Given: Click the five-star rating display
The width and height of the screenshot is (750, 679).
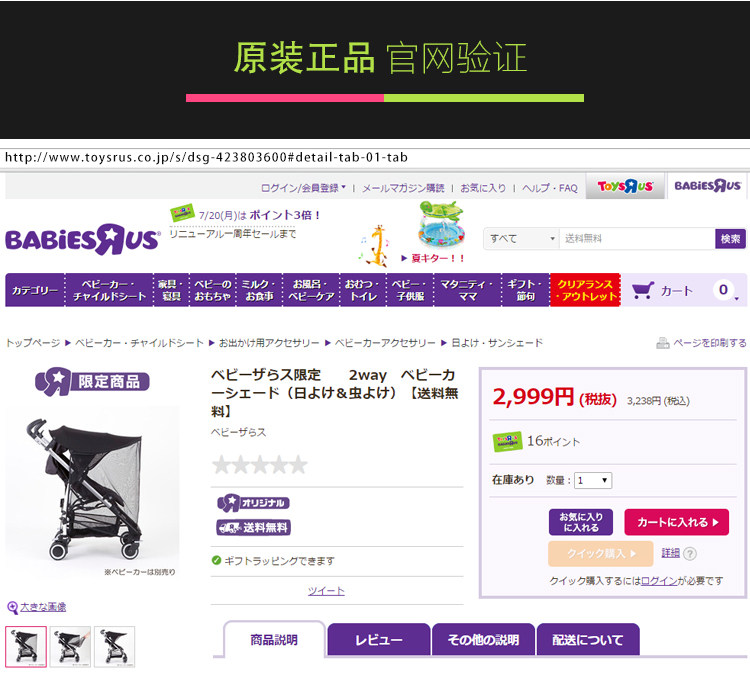Looking at the screenshot, I should (x=259, y=464).
